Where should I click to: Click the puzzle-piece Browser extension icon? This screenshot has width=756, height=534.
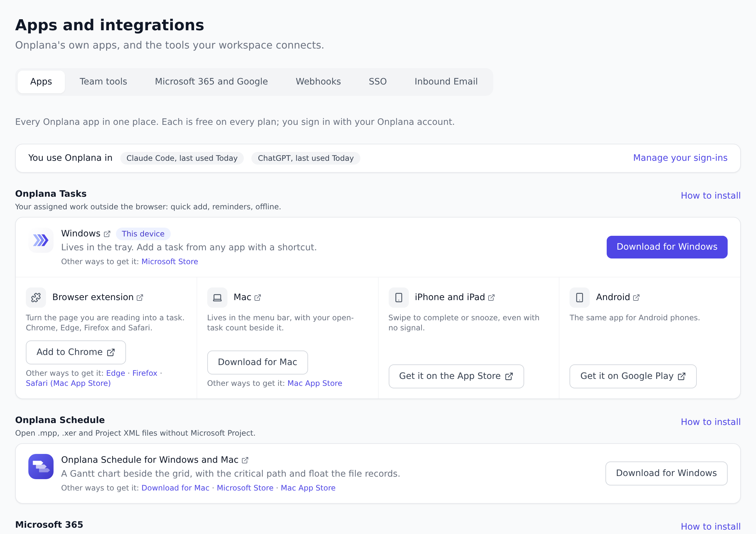36,298
